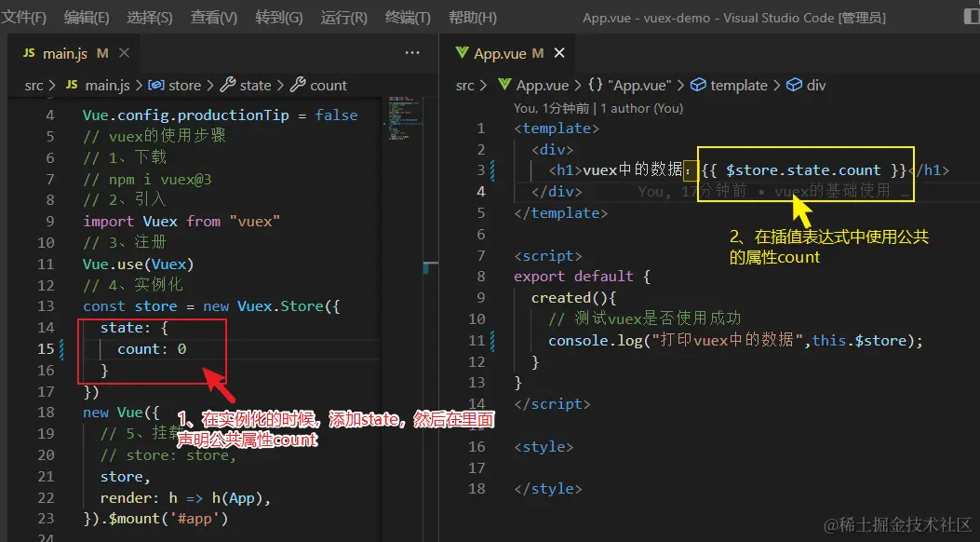Viewport: 980px width, 542px height.
Task: Open the 选择(S) menu
Action: coord(150,18)
